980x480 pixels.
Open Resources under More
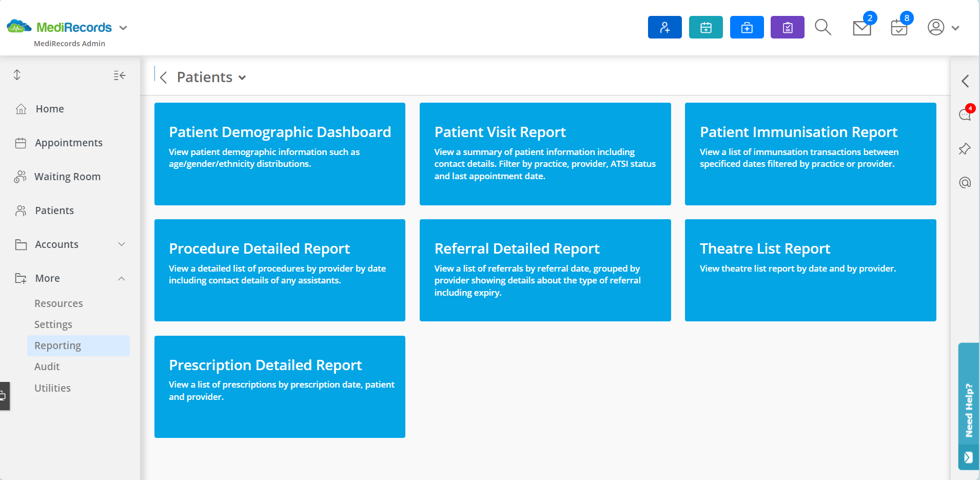58,303
